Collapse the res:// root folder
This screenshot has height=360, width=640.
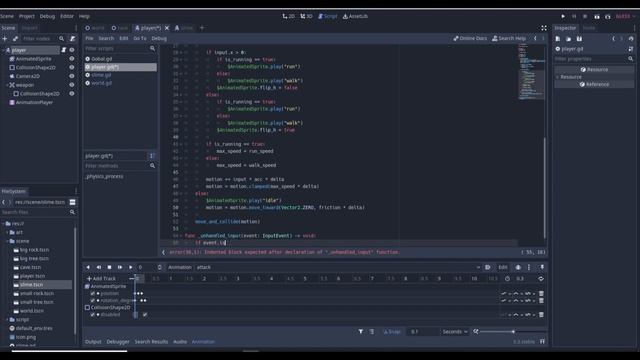click(3, 224)
